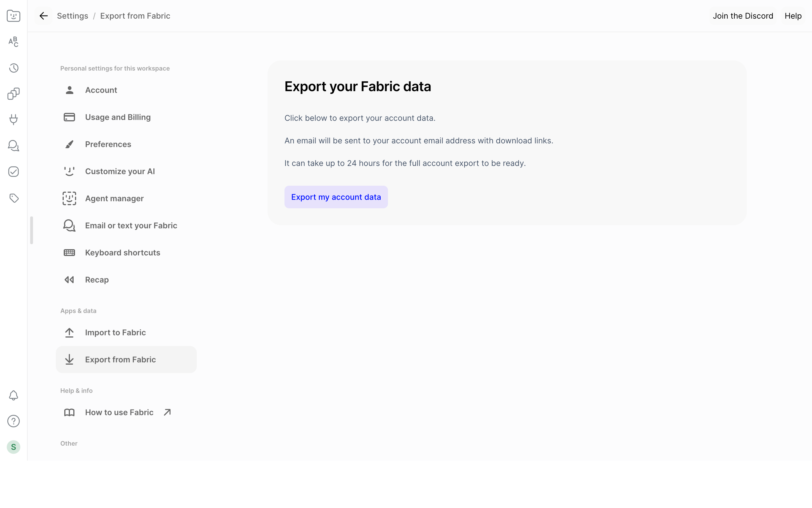Open Account settings
This screenshot has height=508, width=812.
(126, 90)
